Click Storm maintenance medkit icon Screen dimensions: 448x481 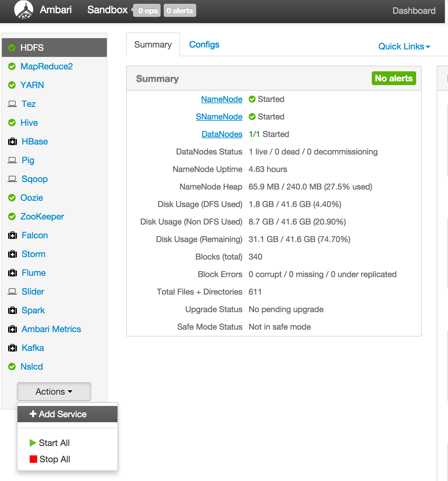click(12, 254)
